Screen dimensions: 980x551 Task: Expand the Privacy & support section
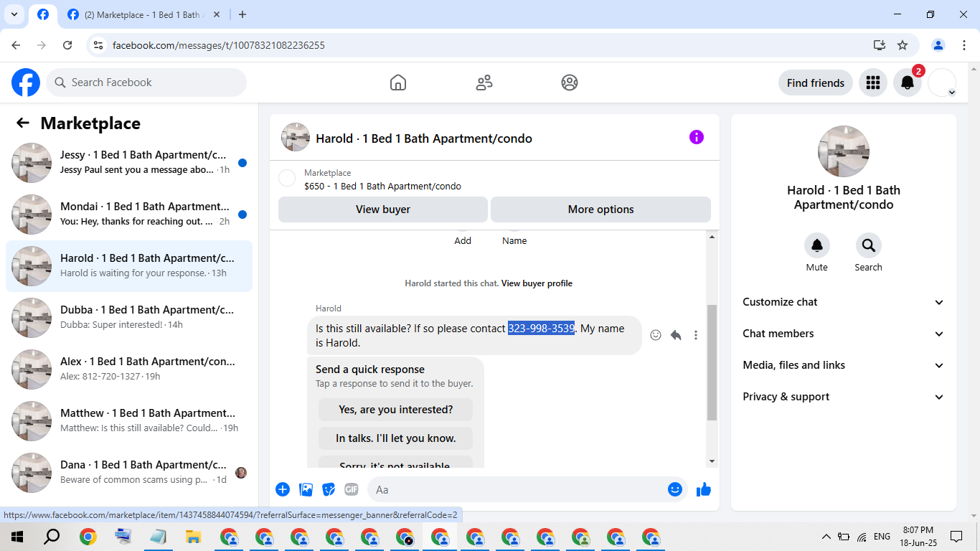(x=844, y=397)
